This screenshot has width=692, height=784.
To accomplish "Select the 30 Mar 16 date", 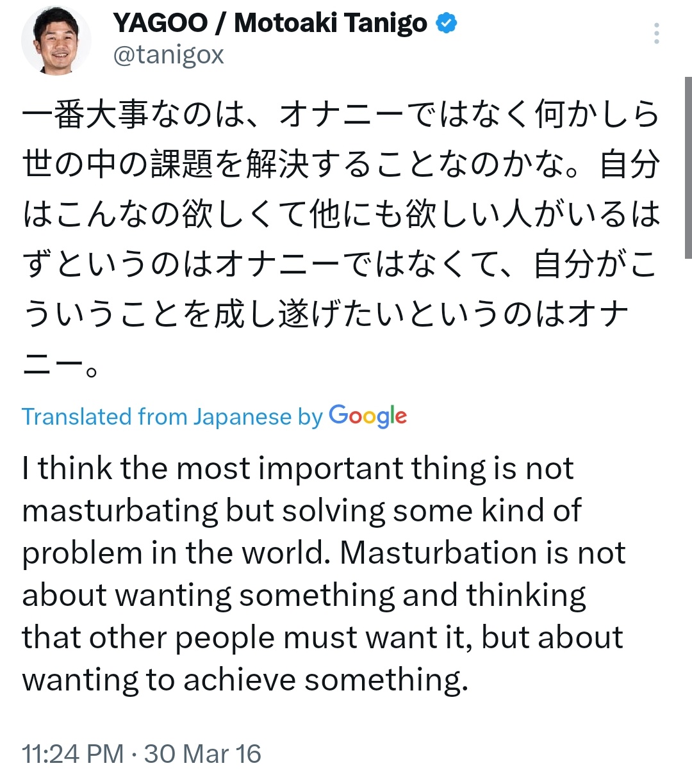I will click(202, 754).
